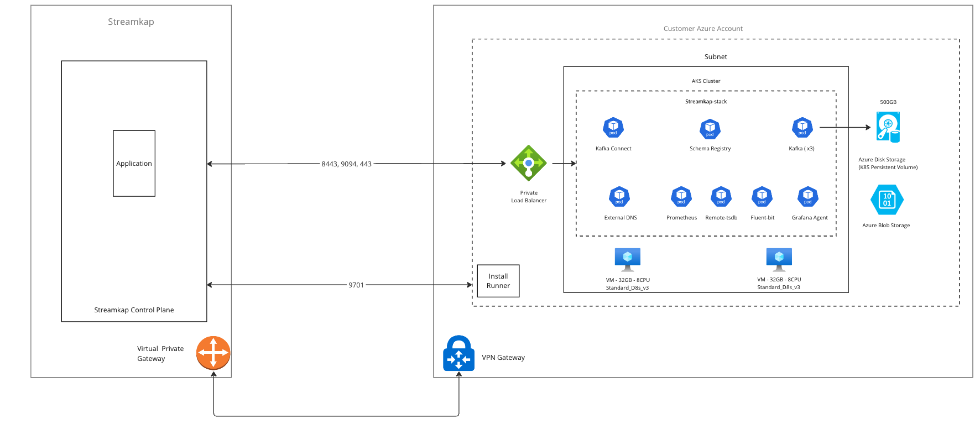Viewport: 980px width, 424px height.
Task: Click the Prometheus text label
Action: coord(681,218)
